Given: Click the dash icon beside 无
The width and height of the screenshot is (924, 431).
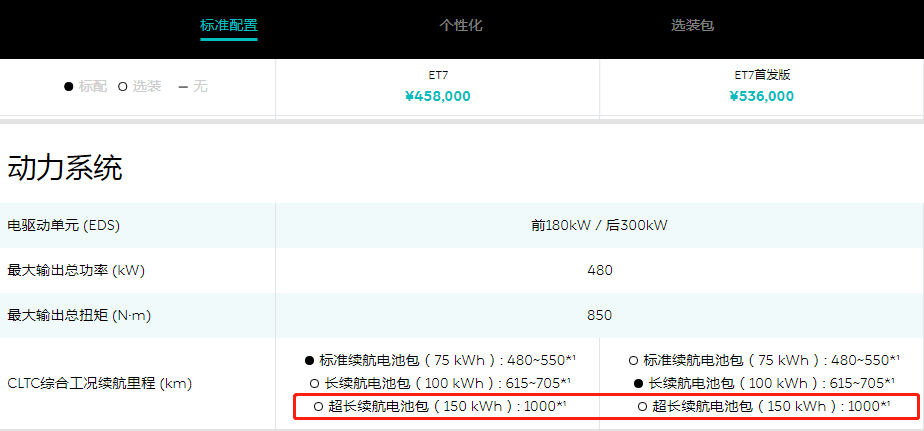Looking at the screenshot, I should tap(183, 87).
